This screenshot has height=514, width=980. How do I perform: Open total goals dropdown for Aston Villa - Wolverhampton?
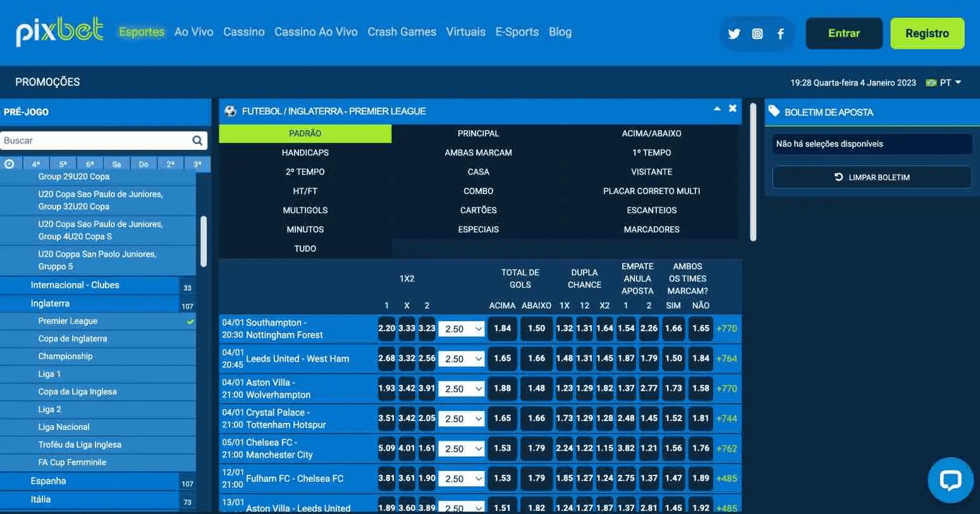tap(462, 389)
